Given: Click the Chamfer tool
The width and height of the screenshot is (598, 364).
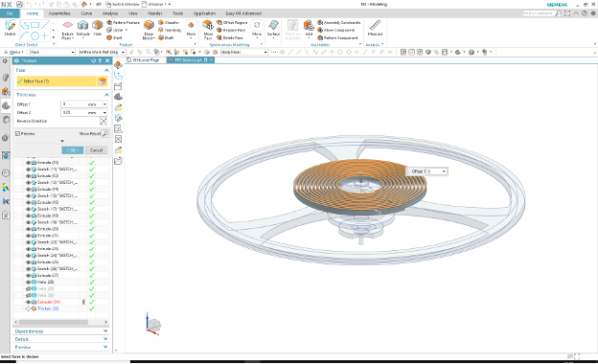Looking at the screenshot, I should (x=169, y=22).
